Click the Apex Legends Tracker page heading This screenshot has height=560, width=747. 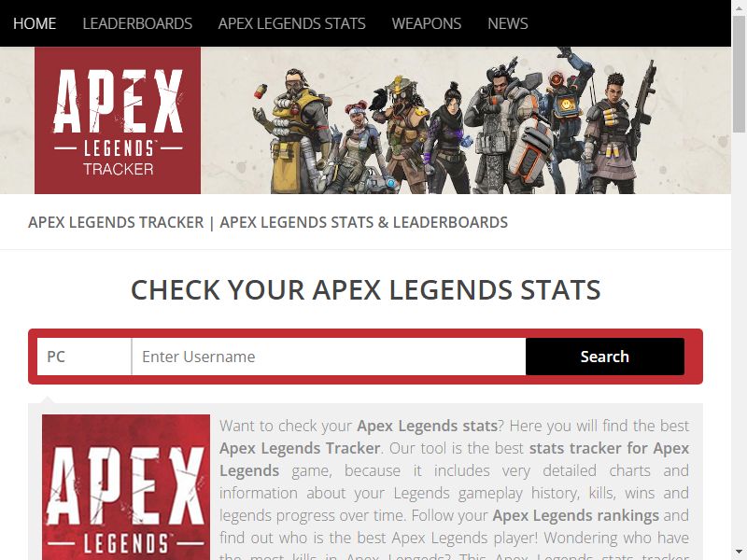pyautogui.click(x=268, y=222)
